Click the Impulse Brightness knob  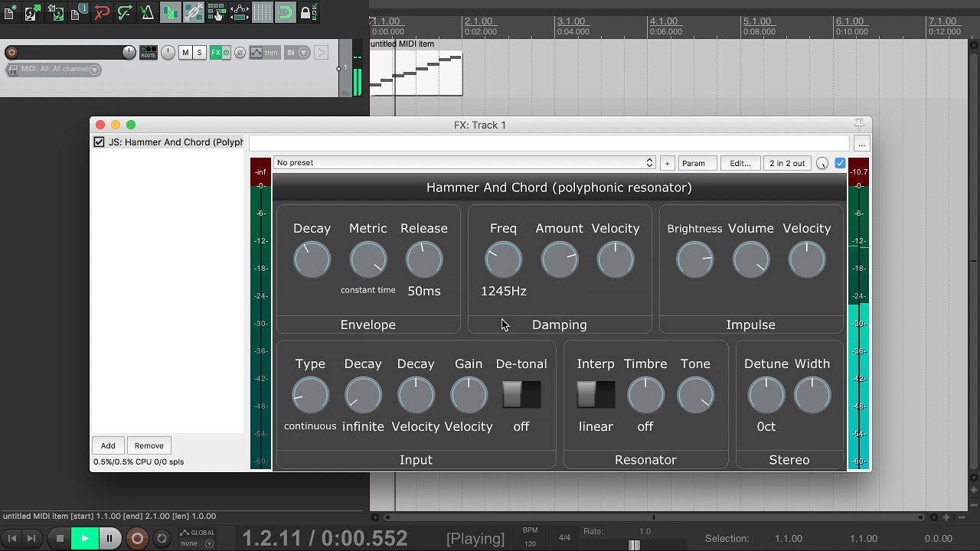(694, 260)
